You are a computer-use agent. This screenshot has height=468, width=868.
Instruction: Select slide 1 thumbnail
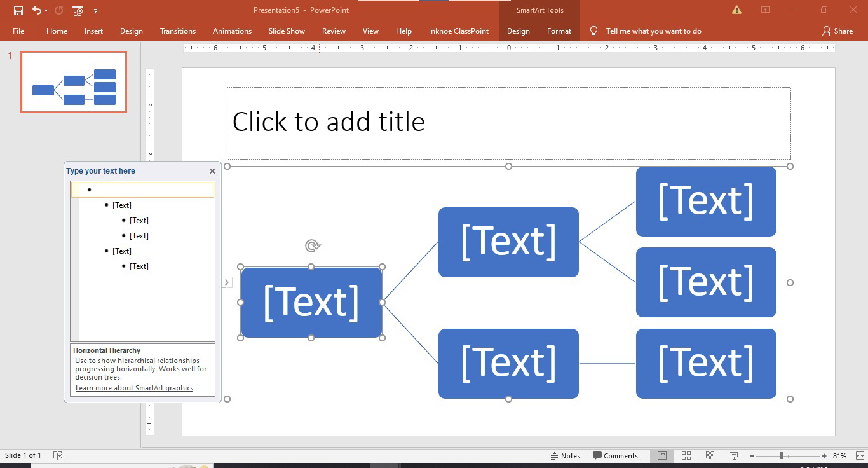click(x=74, y=82)
